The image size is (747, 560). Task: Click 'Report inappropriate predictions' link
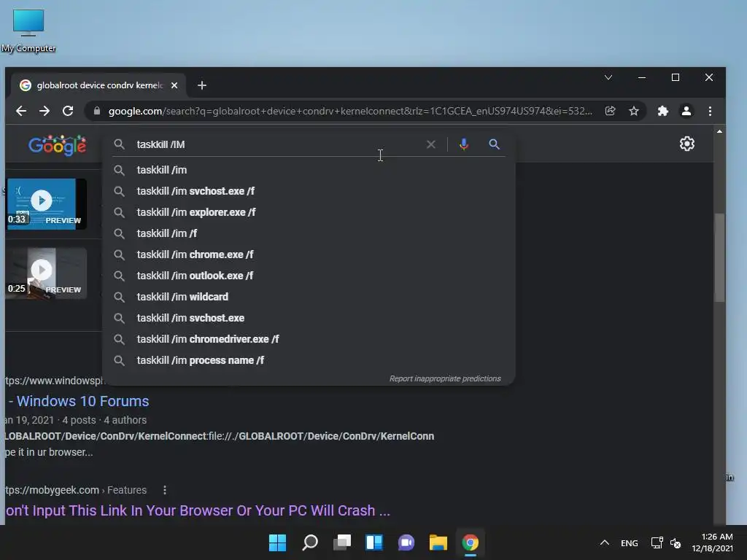coord(445,378)
